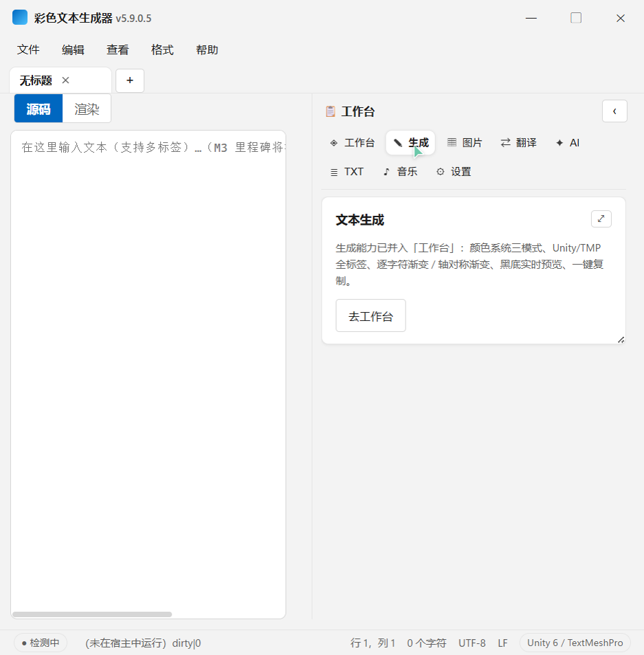The height and width of the screenshot is (655, 644).
Task: Switch to 源码 view
Action: [38, 109]
